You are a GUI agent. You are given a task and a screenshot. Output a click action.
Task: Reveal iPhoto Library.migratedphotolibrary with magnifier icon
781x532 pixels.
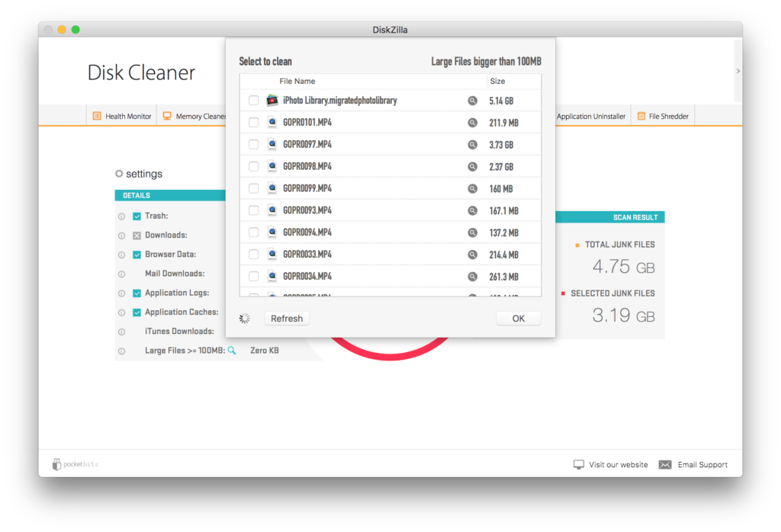[472, 101]
